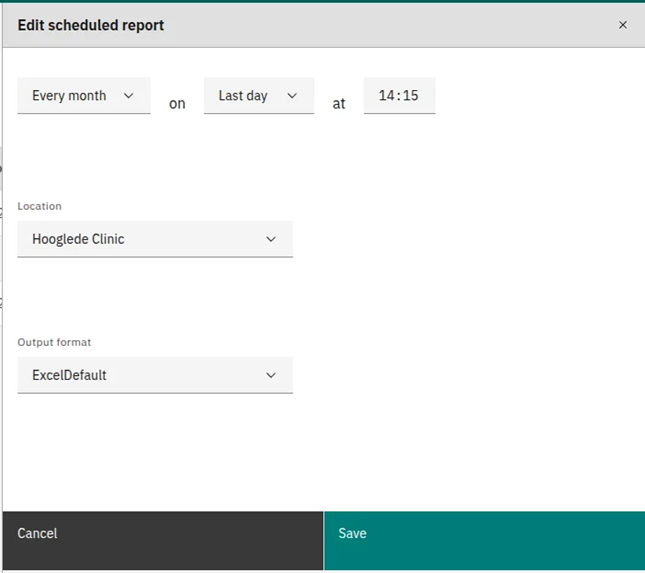Click the "on" text between the dropdowns
Viewport: 645px width, 573px height.
177,104
